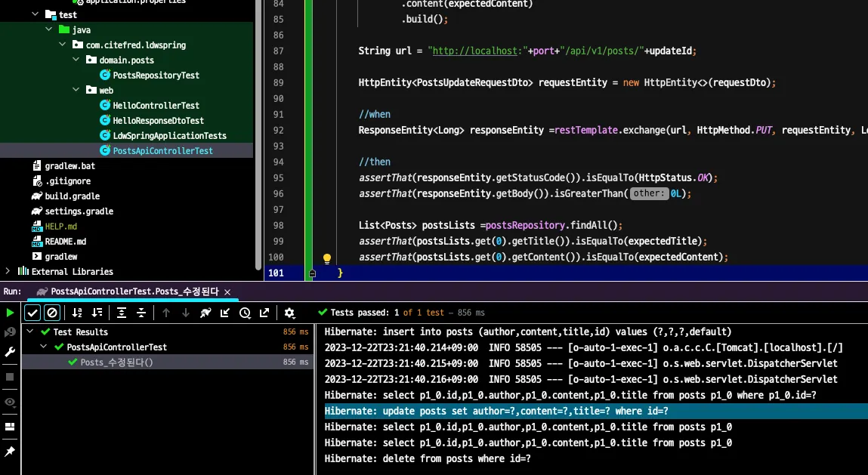Click the wrench icon in the Run sidebar
This screenshot has width=868, height=475.
(x=10, y=352)
